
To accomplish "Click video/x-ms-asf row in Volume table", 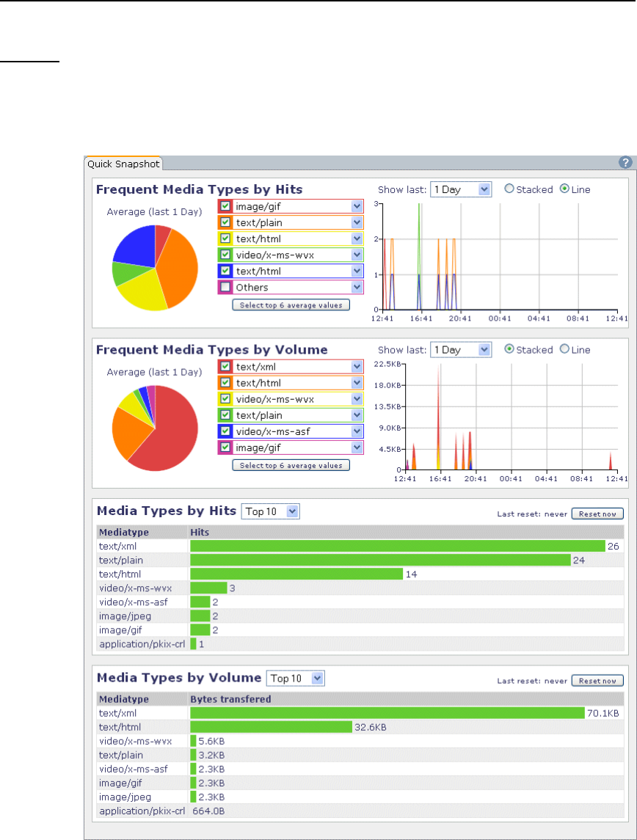I will tap(360, 769).
